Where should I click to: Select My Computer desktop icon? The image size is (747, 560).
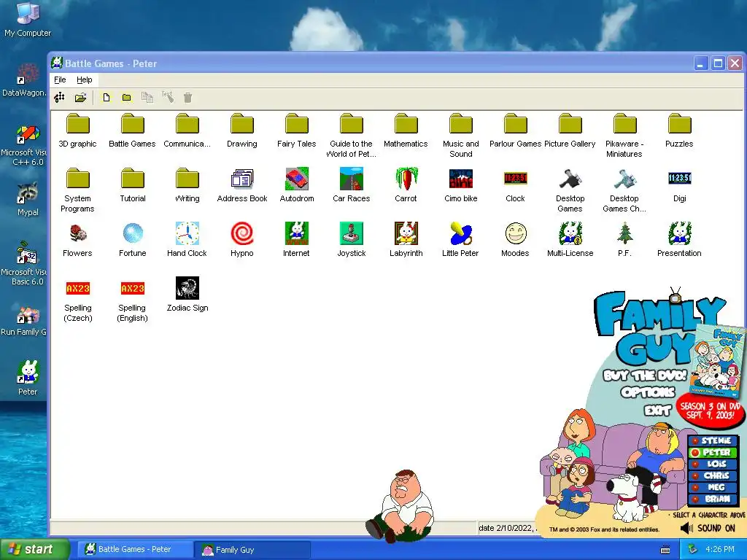(28, 19)
